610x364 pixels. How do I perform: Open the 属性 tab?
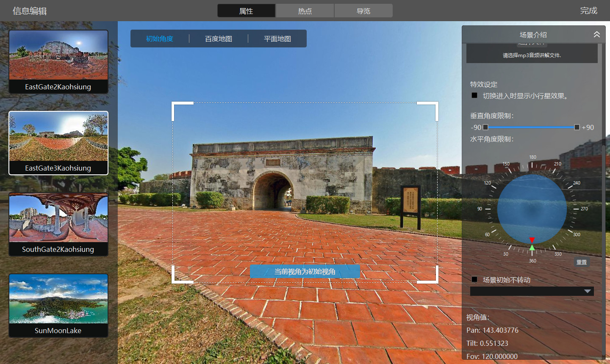tap(246, 11)
